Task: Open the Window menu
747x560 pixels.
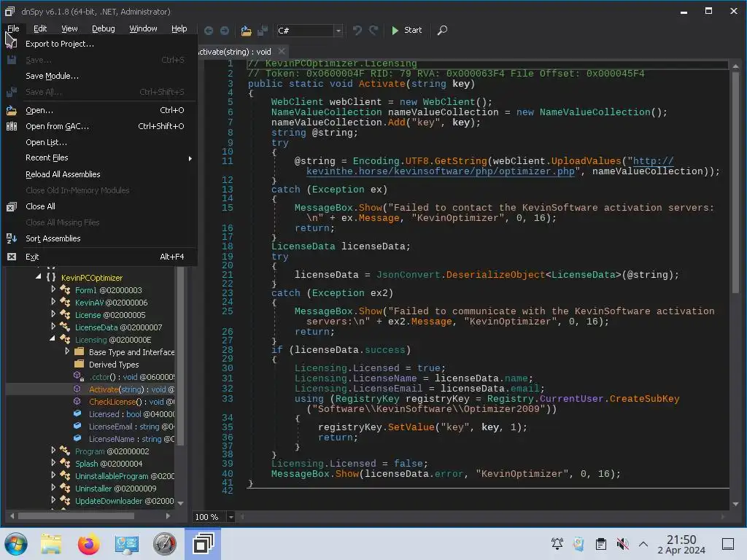Action: point(143,28)
